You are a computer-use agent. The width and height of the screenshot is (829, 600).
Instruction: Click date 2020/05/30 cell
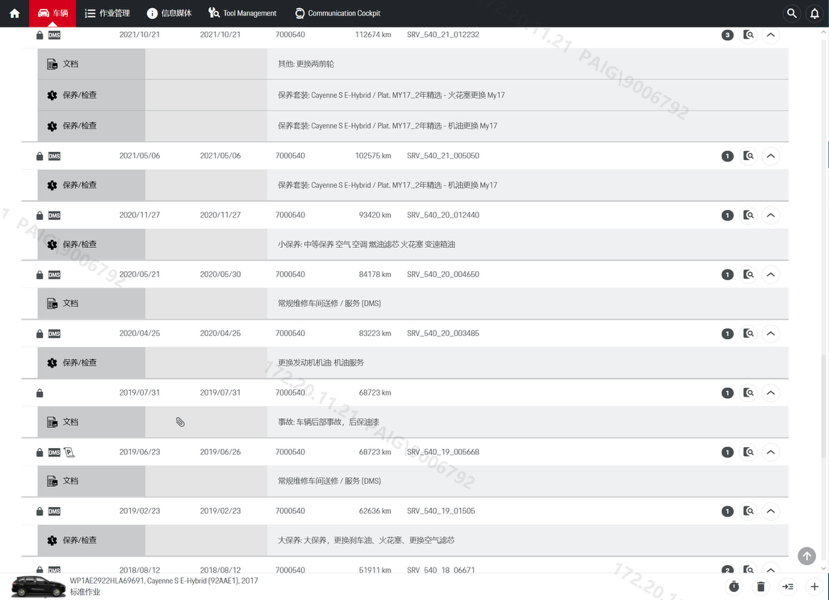220,274
